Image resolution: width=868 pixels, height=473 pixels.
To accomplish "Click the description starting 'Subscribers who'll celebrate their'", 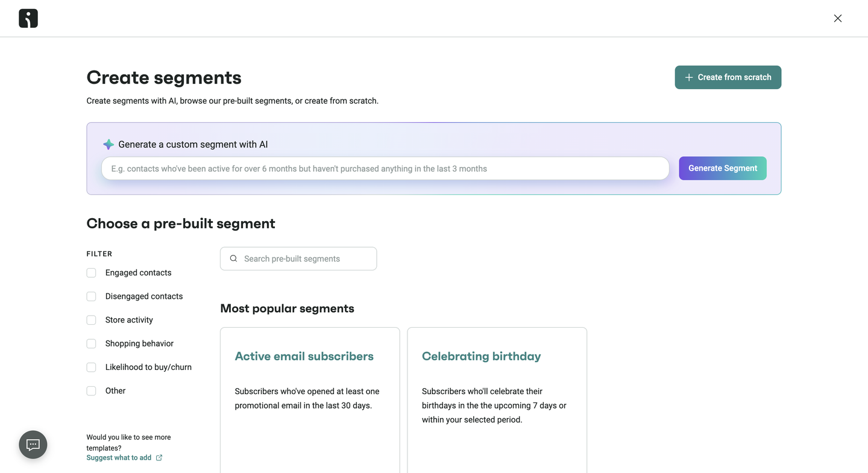I will pos(494,406).
